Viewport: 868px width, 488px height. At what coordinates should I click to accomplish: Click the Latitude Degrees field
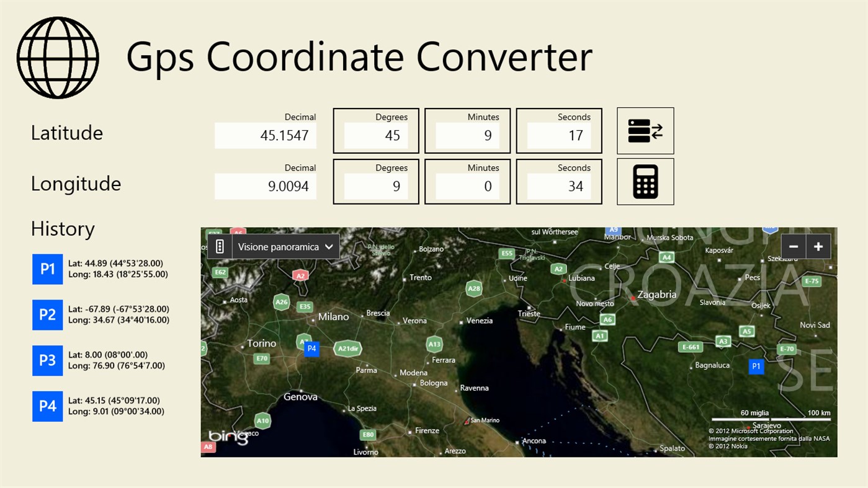tap(375, 135)
